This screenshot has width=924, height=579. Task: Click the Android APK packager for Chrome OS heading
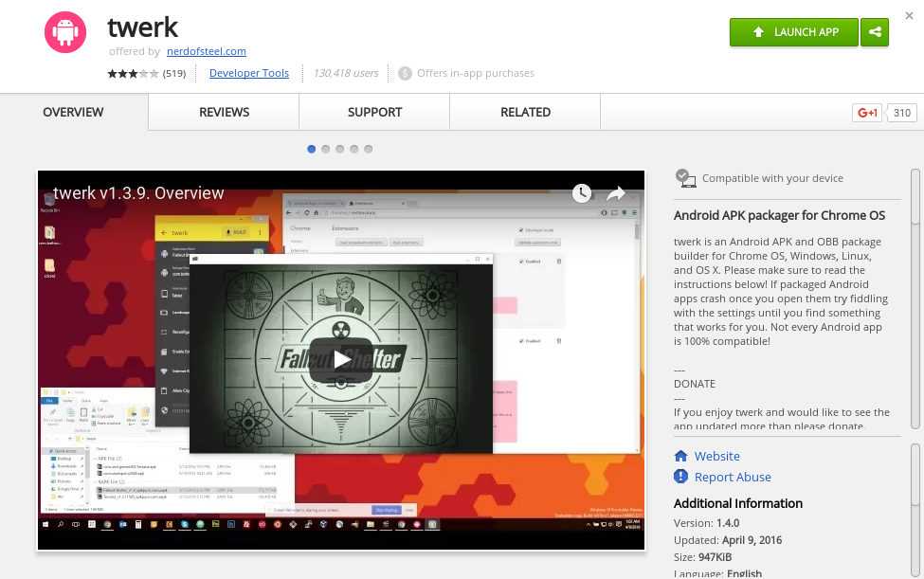click(x=779, y=215)
